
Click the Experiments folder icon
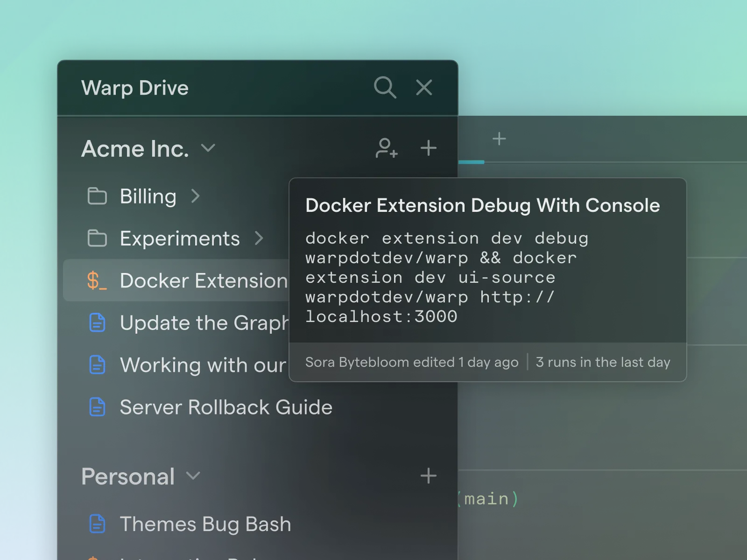[x=97, y=238]
